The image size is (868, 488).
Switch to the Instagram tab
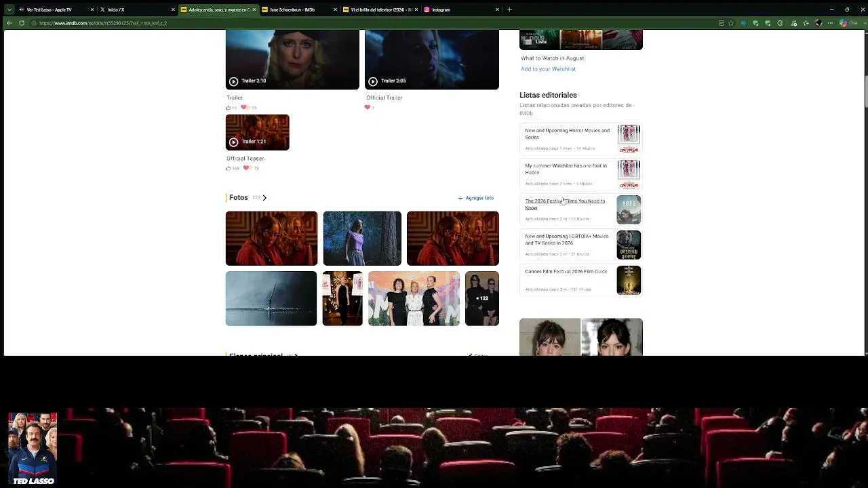(x=462, y=9)
